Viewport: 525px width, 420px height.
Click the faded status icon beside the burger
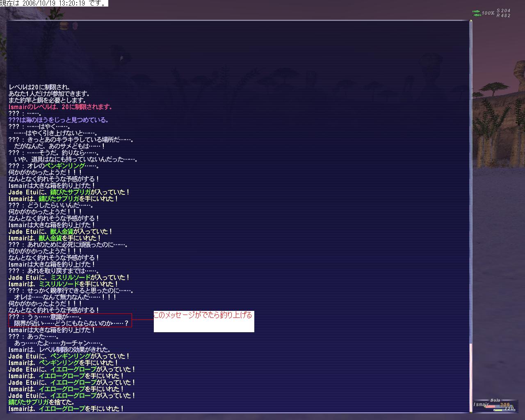(75, 26)
